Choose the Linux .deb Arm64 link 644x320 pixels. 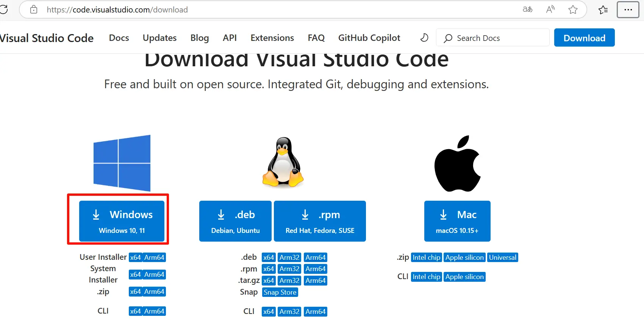tap(316, 258)
